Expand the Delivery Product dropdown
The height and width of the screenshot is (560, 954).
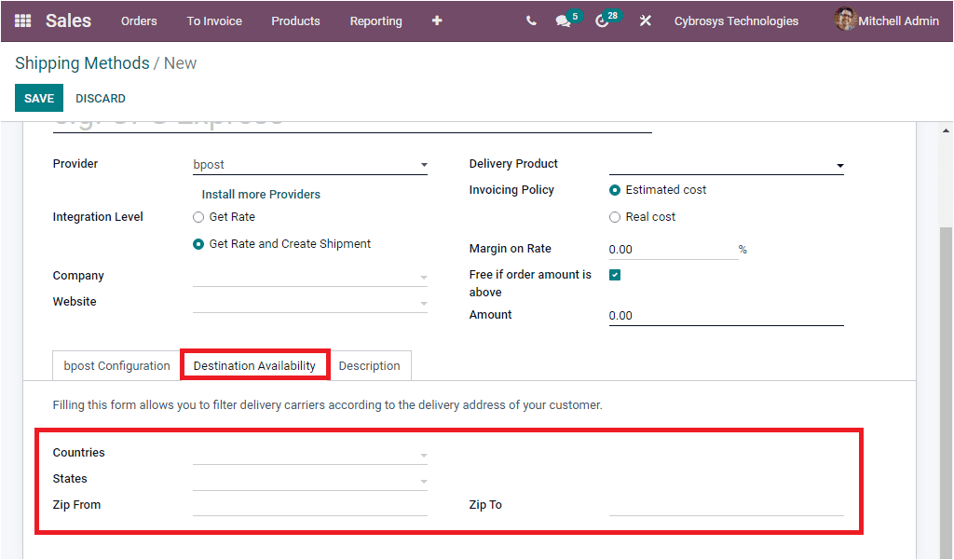coord(839,164)
